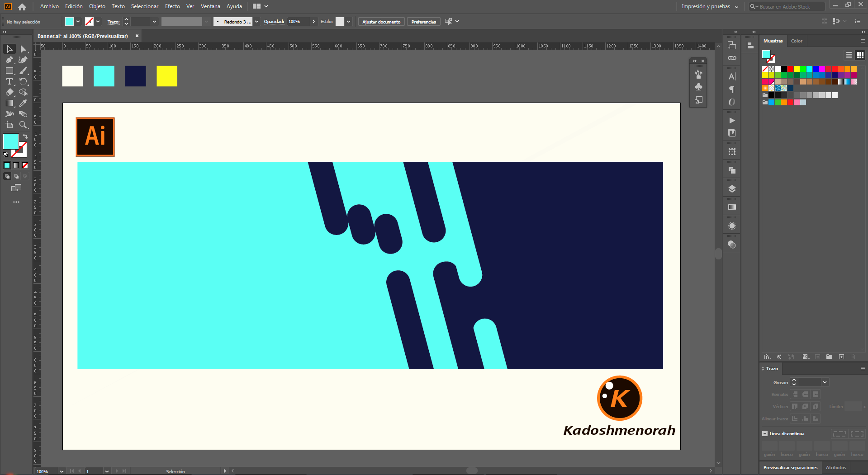The image size is (868, 475).
Task: Enable Draw Normal mode
Action: [7, 176]
